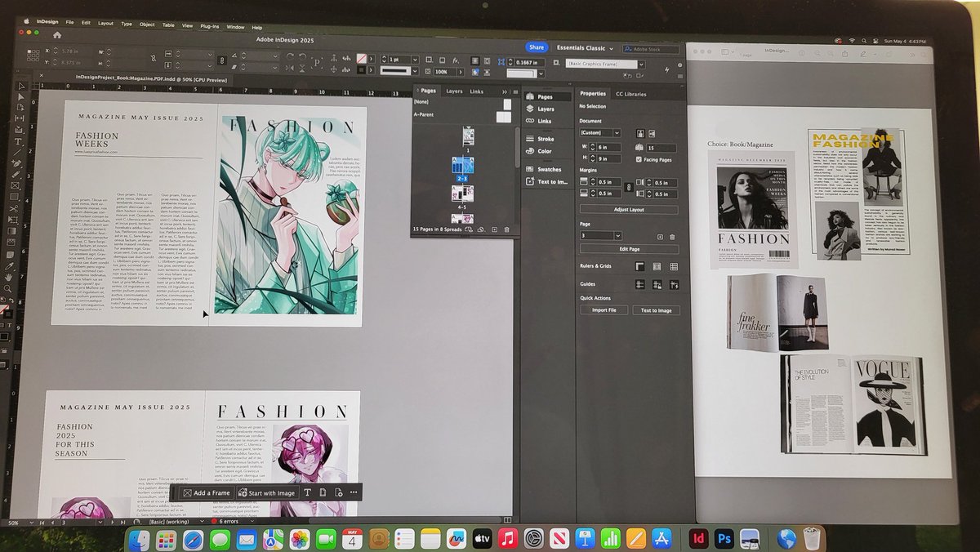
Task: Expand the Pages panel extra tabs chevron
Action: [x=505, y=91]
